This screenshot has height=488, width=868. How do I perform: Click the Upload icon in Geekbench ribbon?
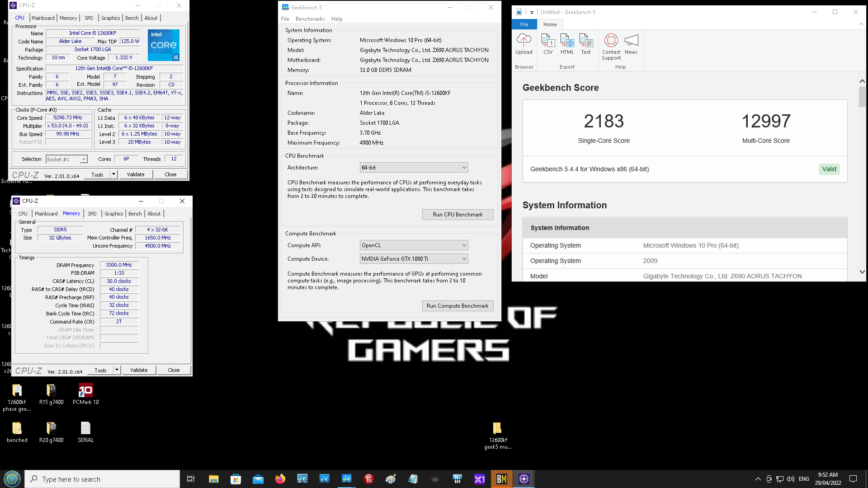[x=524, y=44]
